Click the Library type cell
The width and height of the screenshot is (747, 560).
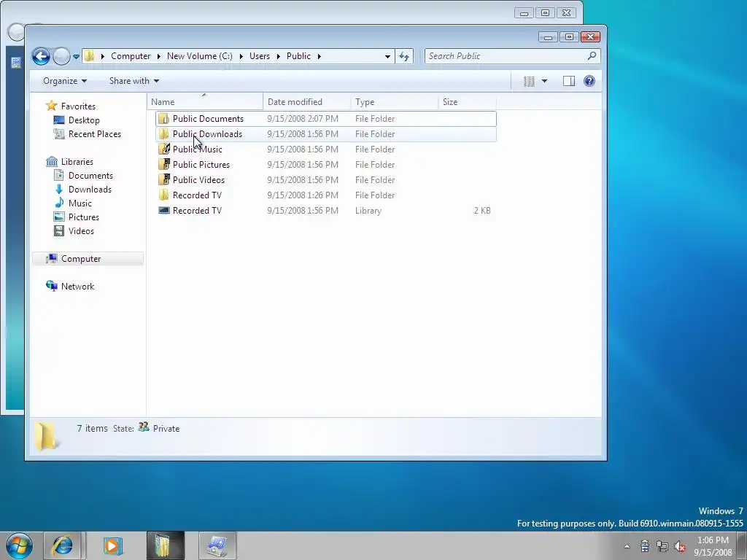click(368, 211)
